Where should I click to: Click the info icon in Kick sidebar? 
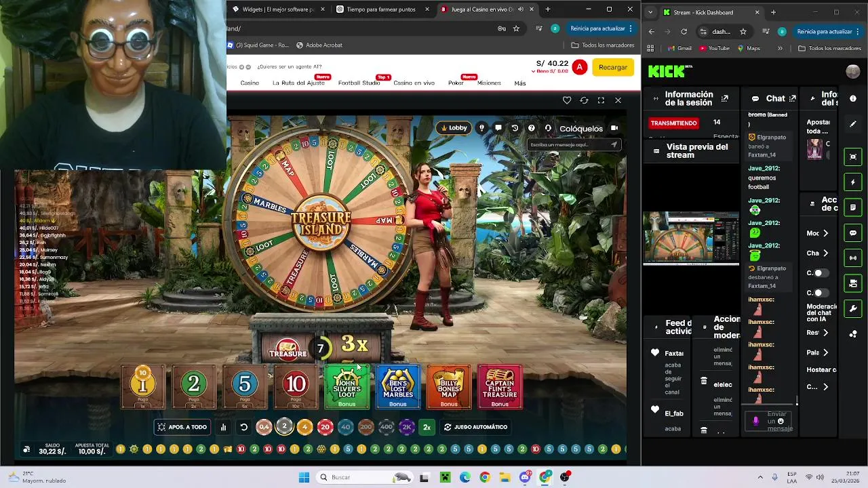pyautogui.click(x=853, y=99)
